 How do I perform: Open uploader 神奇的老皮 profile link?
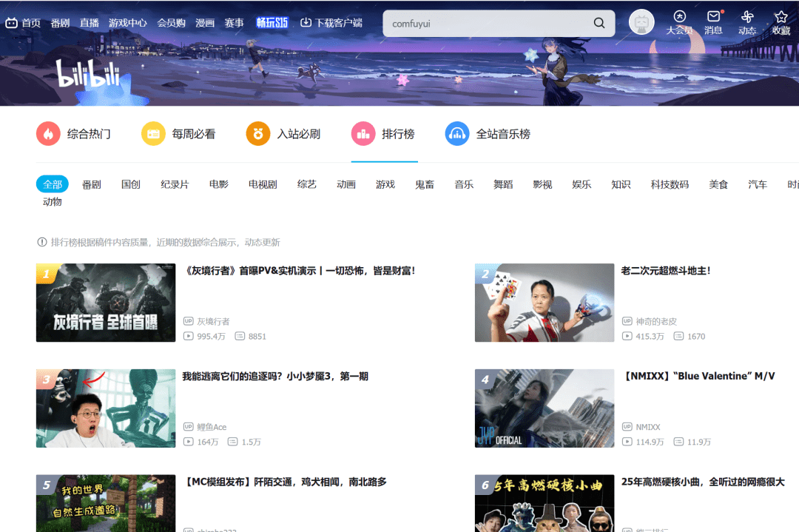point(656,321)
